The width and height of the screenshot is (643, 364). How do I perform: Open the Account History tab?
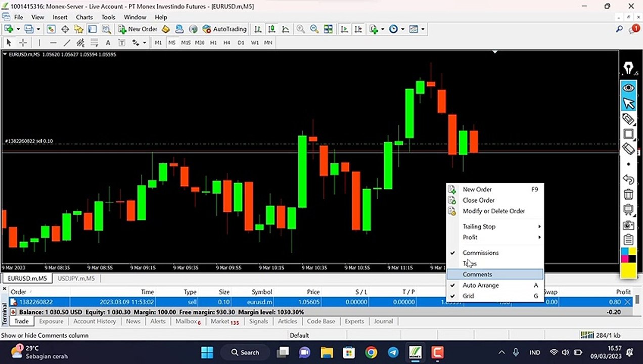click(x=95, y=321)
